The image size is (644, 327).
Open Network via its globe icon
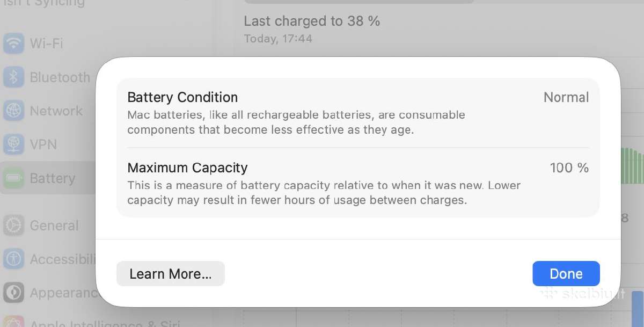coord(13,111)
